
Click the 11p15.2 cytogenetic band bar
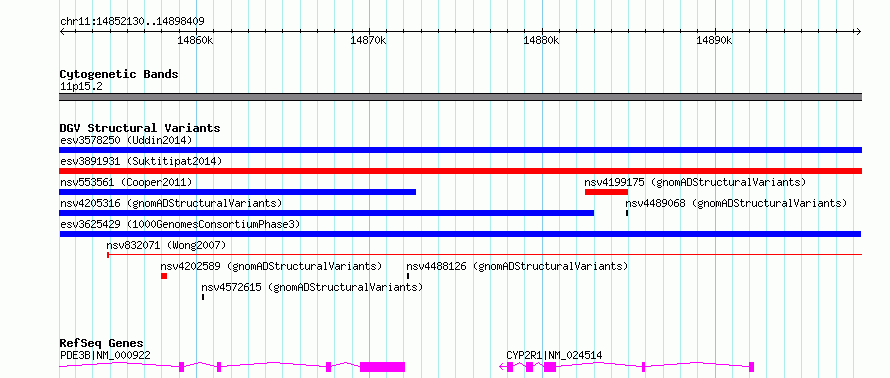click(460, 97)
